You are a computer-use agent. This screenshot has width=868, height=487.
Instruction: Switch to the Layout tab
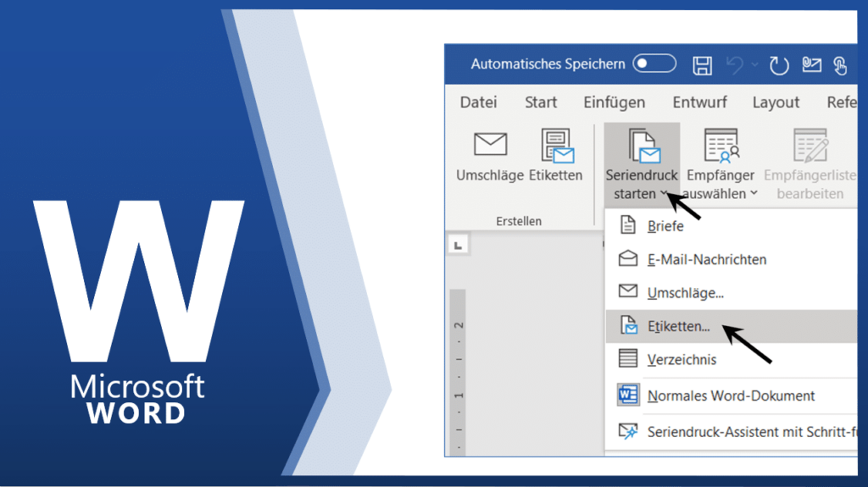[776, 102]
